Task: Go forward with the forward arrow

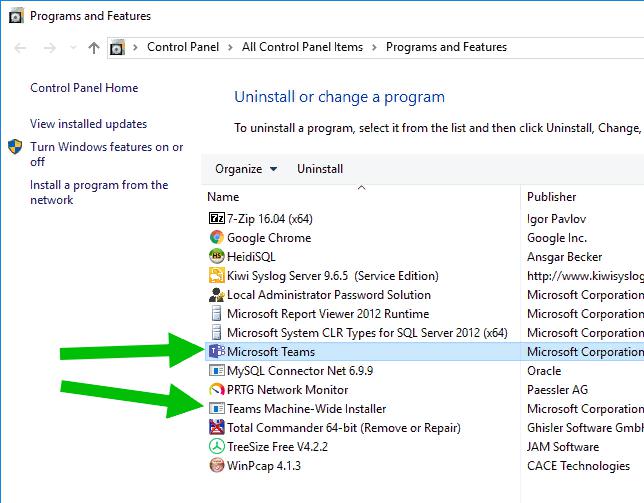Action: coord(50,48)
